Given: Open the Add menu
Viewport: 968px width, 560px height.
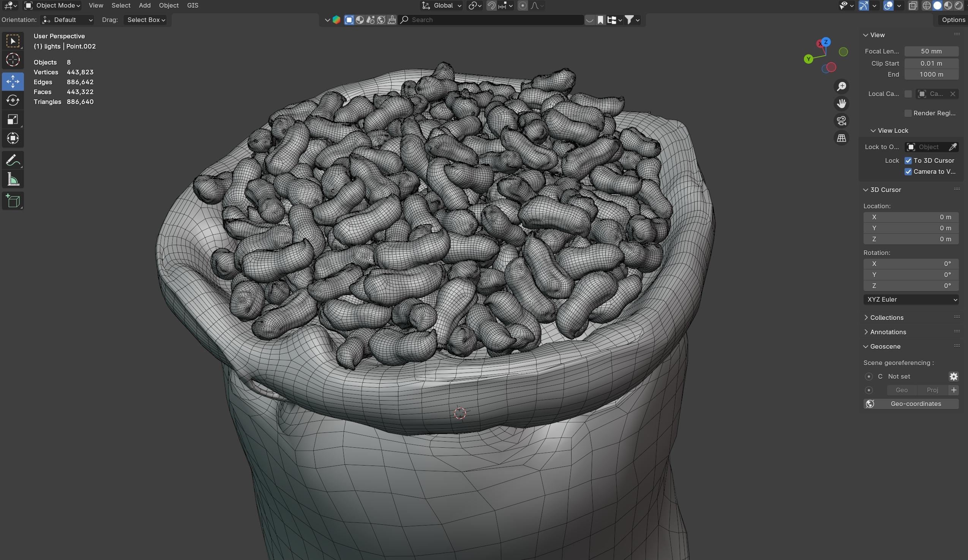Looking at the screenshot, I should pyautogui.click(x=144, y=5).
